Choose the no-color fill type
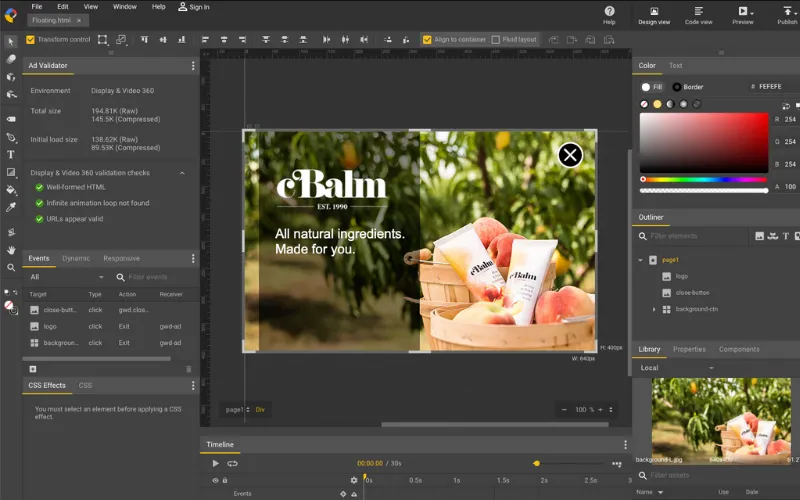 (x=644, y=104)
